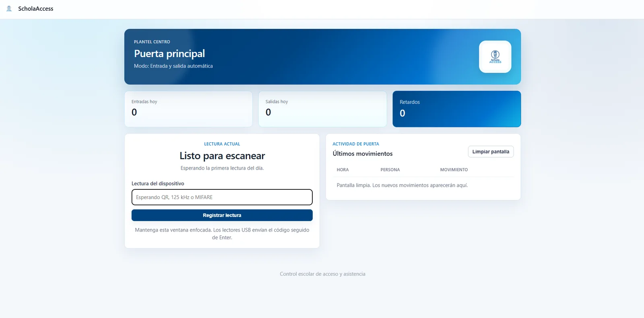Click the LECTURA ACTUAL label
Viewport: 644px width, 318px height.
(222, 144)
